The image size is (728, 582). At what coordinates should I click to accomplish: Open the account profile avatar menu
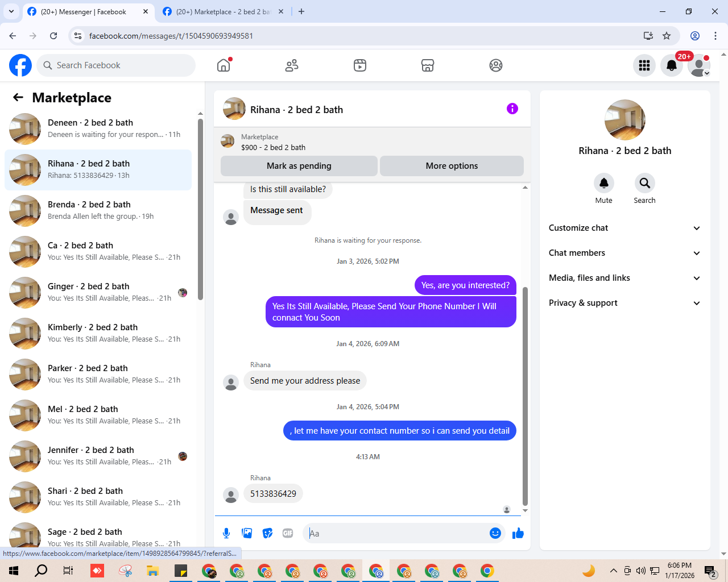699,65
